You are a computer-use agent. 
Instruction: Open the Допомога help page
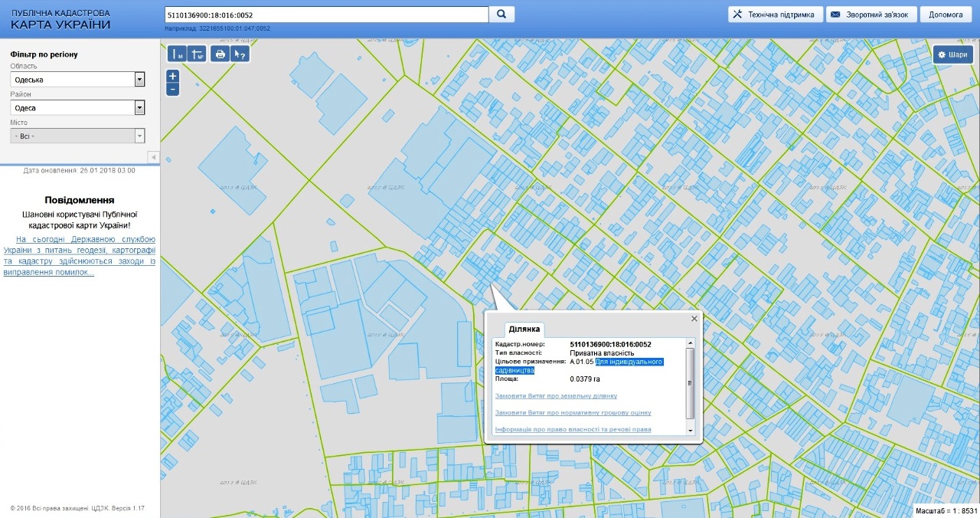click(x=946, y=15)
